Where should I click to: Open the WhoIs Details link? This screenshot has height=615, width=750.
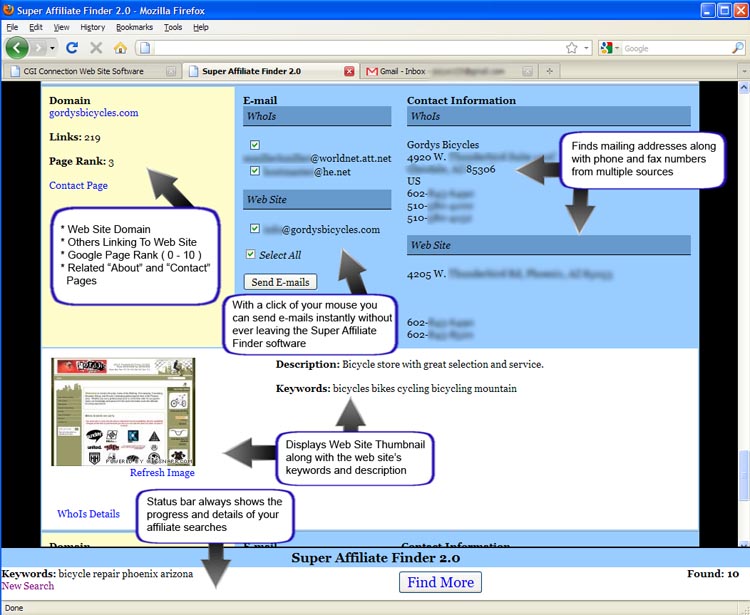click(x=88, y=514)
